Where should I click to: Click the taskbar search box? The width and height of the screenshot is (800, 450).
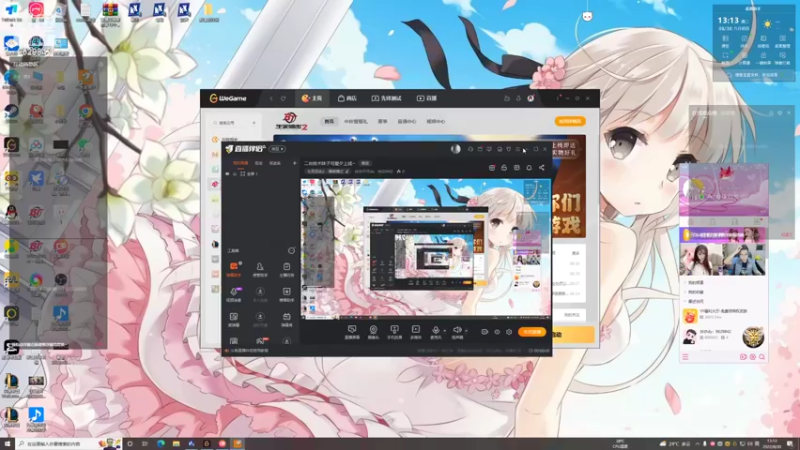click(67, 444)
